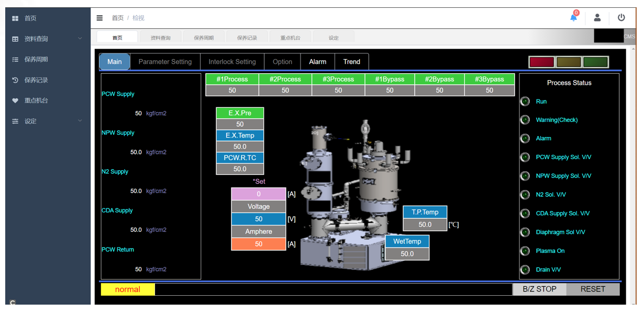This screenshot has height=313, width=644.
Task: Switch to the Parameter Setting tab
Action: (165, 62)
